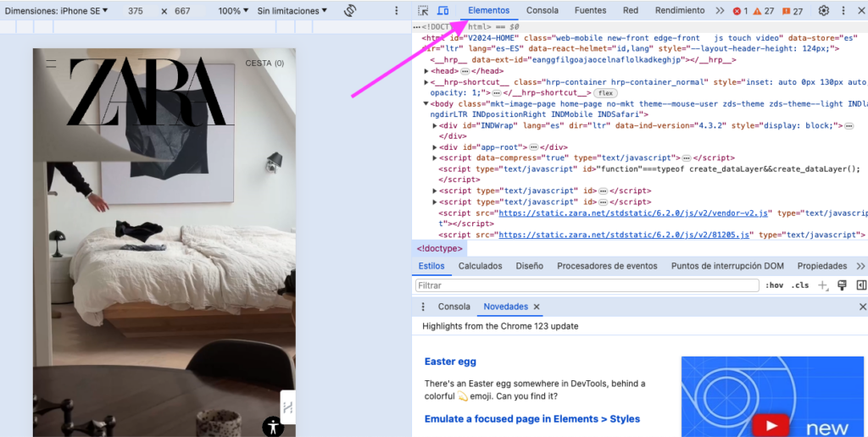Show more DevTools tabs chevron
The height and width of the screenshot is (437, 868).
point(720,10)
